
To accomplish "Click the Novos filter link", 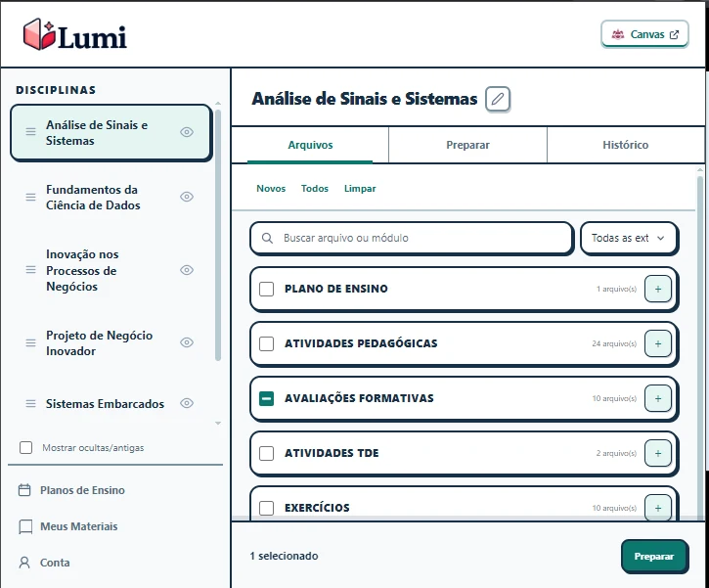I will [x=271, y=188].
